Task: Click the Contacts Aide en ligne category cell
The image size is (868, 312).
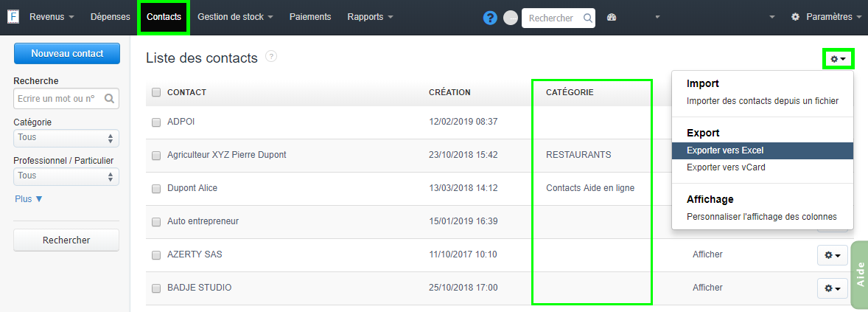Action: (590, 188)
